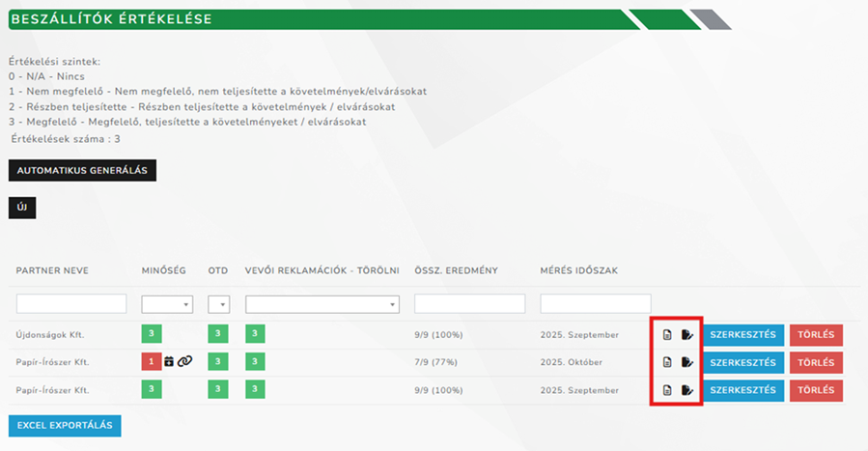Click the Excel exportálás button

(65, 426)
